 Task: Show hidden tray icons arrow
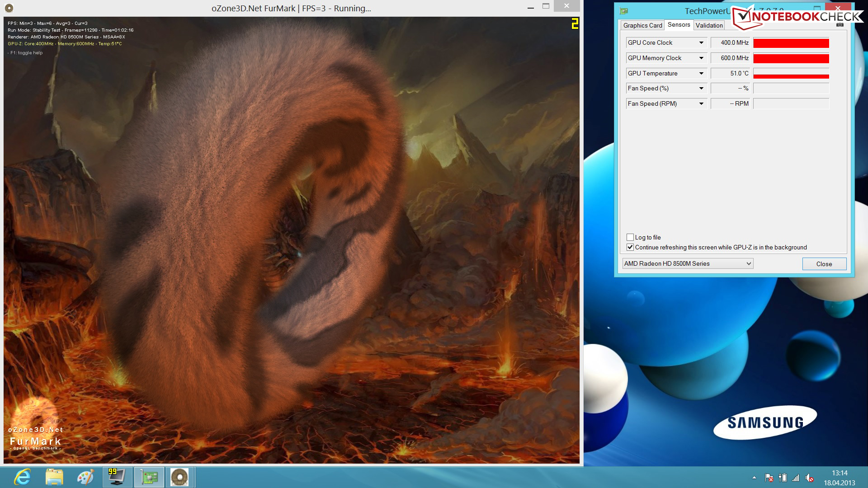pos(754,478)
